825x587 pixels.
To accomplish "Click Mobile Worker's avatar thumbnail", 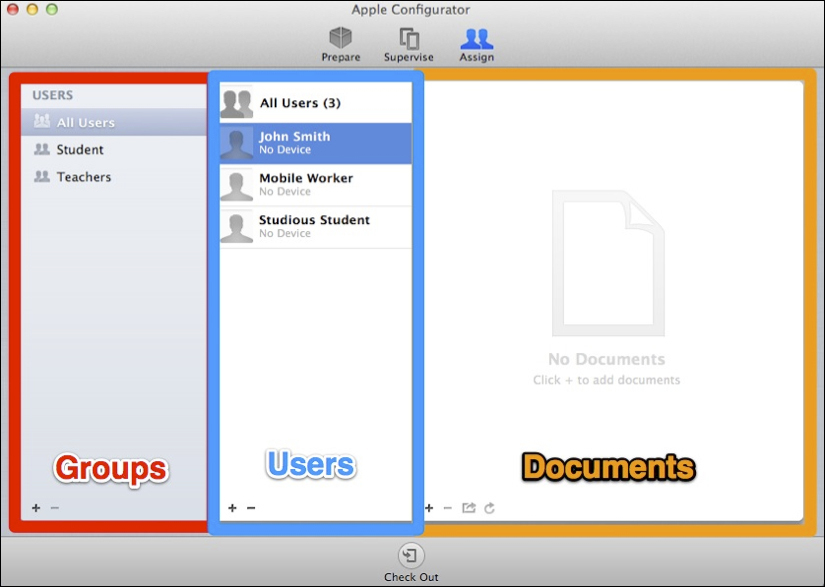I will (x=236, y=185).
